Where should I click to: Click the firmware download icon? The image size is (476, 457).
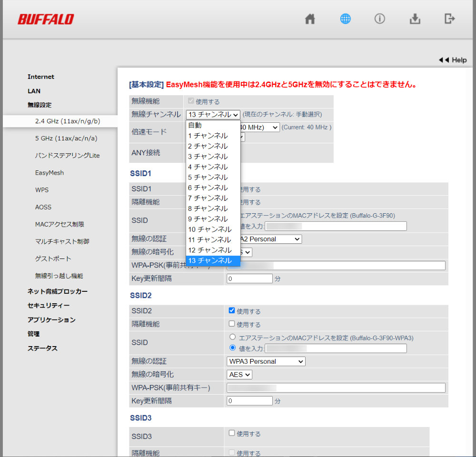415,19
